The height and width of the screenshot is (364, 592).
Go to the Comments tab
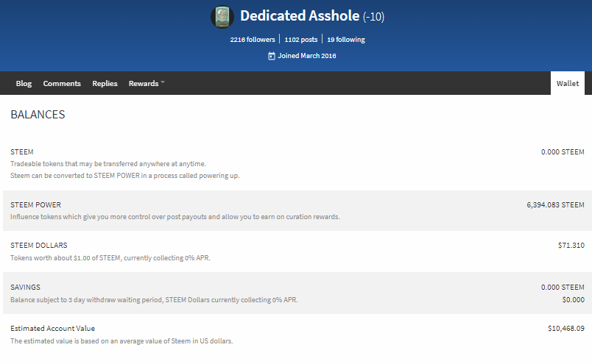62,84
